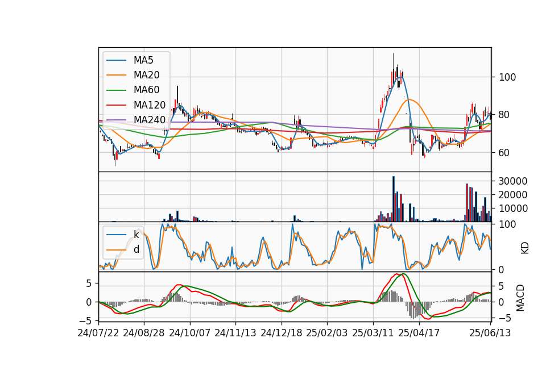This screenshot has width=546, height=392.
Task: Click the volume axis value 30000
Action: coord(513,181)
